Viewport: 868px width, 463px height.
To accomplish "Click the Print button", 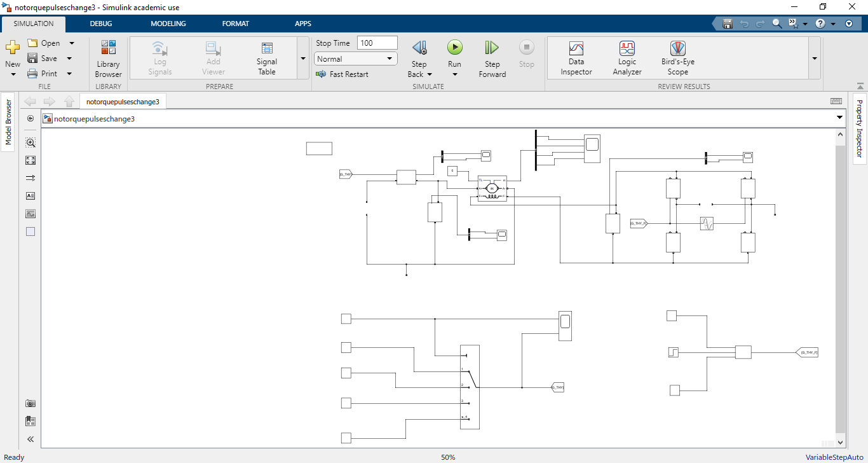I will point(42,74).
